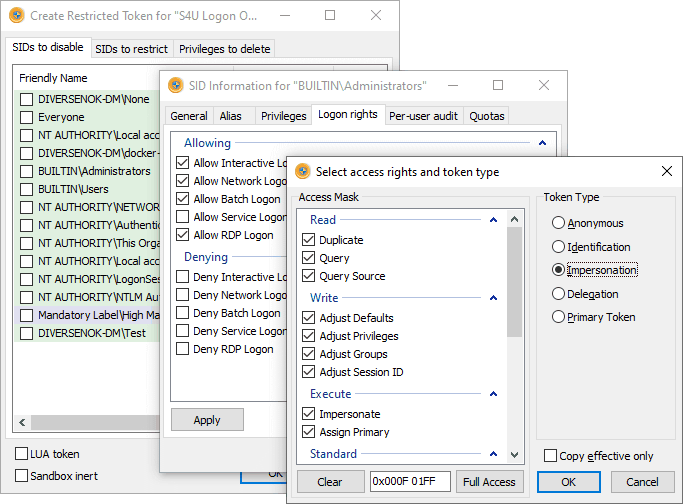The width and height of the screenshot is (683, 504).
Task: Switch to the Privileges to delete tab
Action: tap(224, 49)
